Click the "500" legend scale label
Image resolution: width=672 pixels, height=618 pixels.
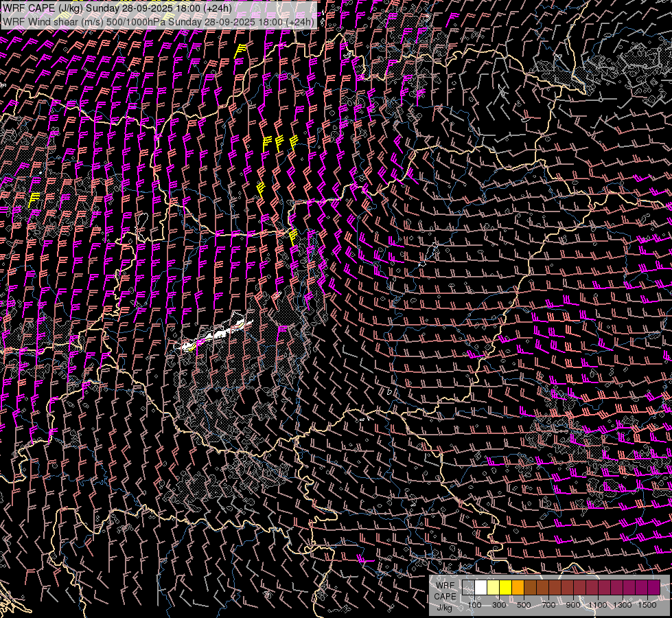click(524, 605)
